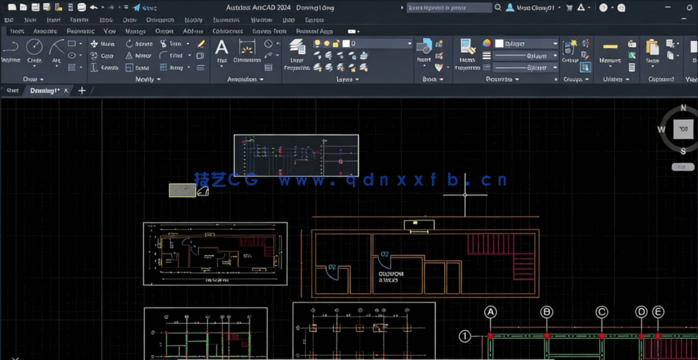This screenshot has height=360, width=698.
Task: Click the Share paper-plane icon
Action: pos(137,8)
